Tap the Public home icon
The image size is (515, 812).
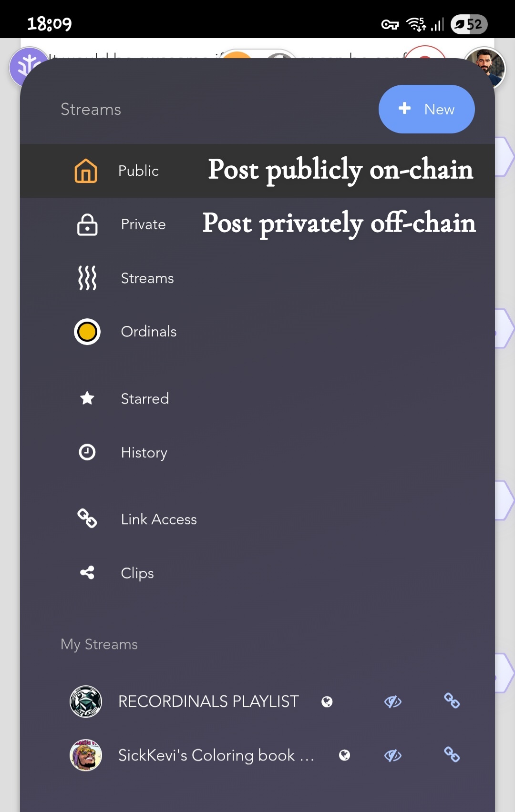tap(86, 171)
